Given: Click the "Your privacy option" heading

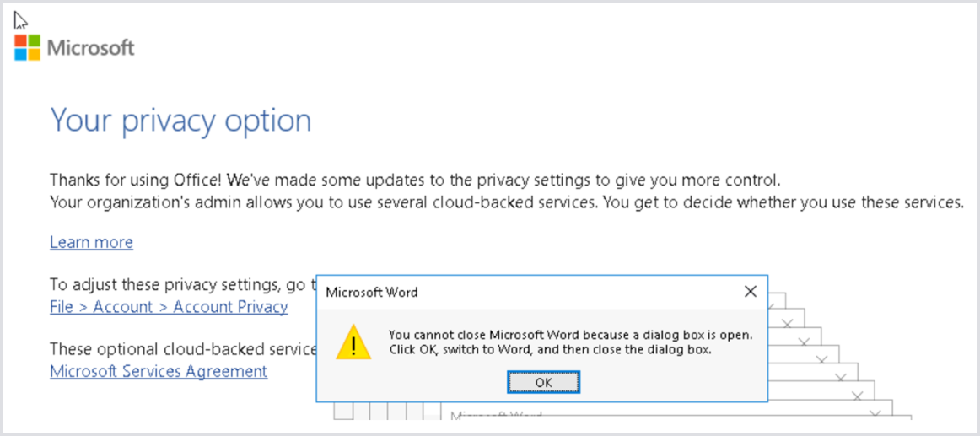Looking at the screenshot, I should pos(180,121).
